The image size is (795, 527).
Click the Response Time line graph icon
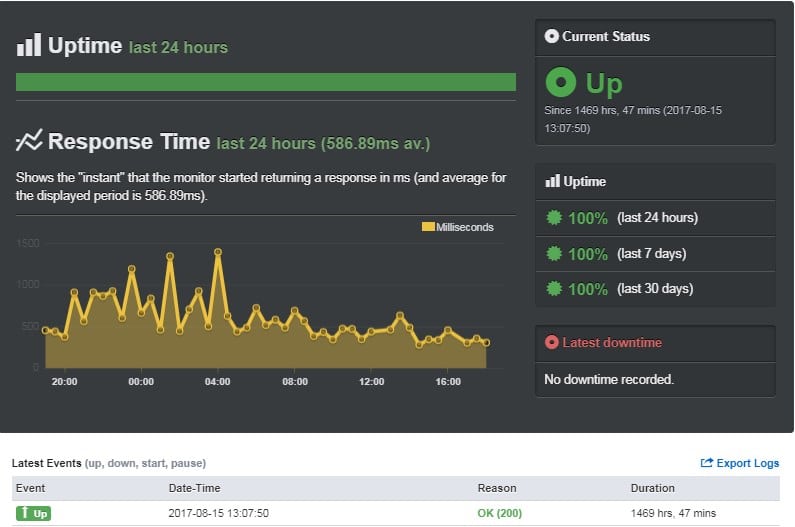29,140
